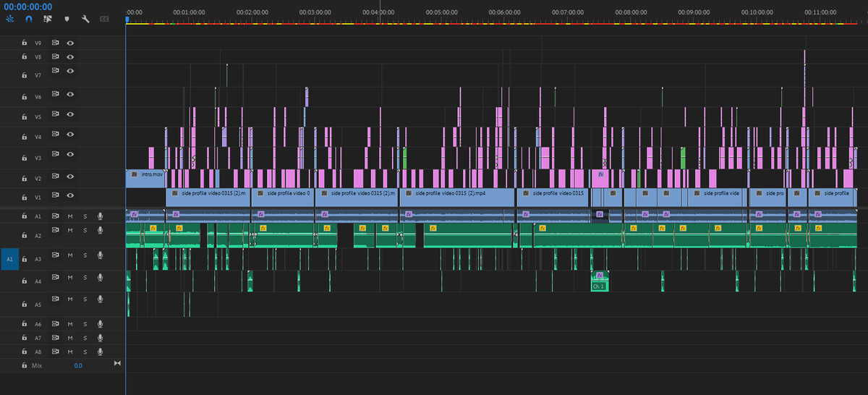Click the playhead marker in the ruler
Screen dimensions: 868x395
[127, 20]
